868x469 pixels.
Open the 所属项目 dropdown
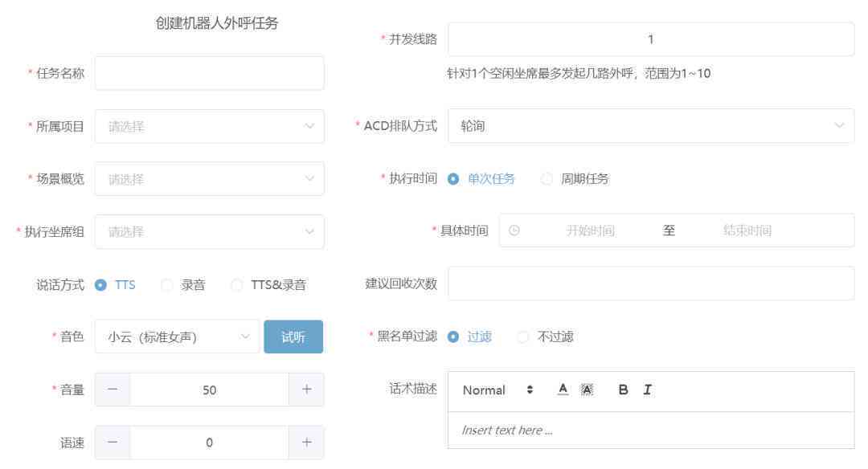pyautogui.click(x=209, y=126)
